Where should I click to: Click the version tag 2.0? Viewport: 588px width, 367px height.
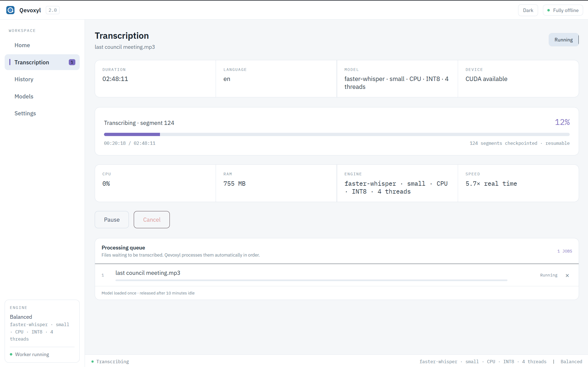tap(53, 10)
